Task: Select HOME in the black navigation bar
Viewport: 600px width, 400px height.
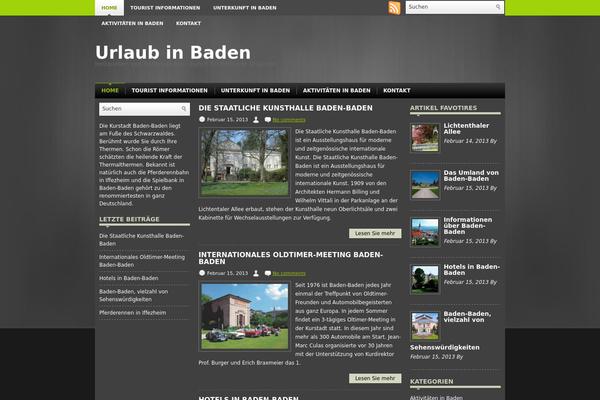Action: (x=110, y=91)
